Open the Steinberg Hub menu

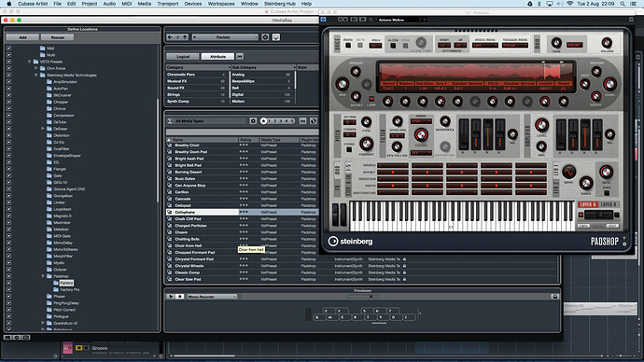tap(280, 4)
